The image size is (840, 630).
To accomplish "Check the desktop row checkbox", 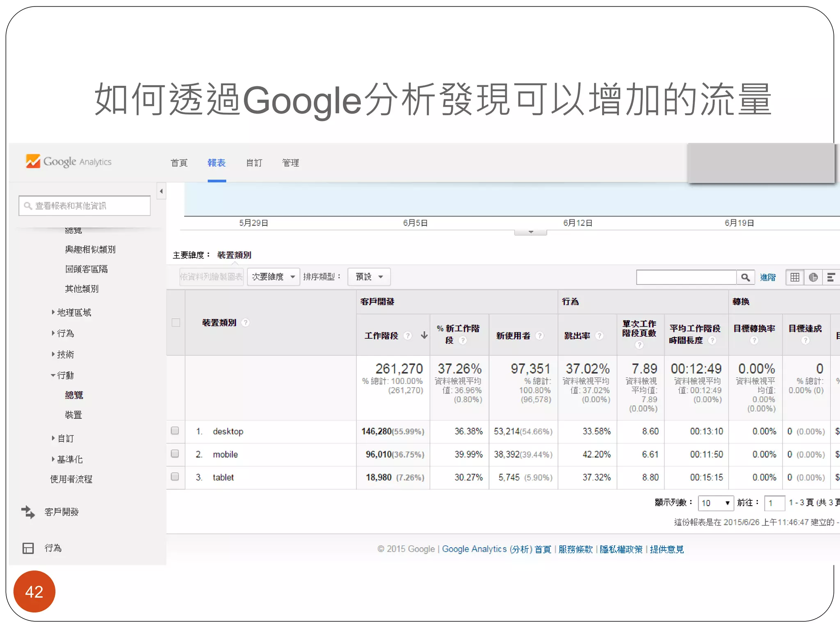I will 175,431.
